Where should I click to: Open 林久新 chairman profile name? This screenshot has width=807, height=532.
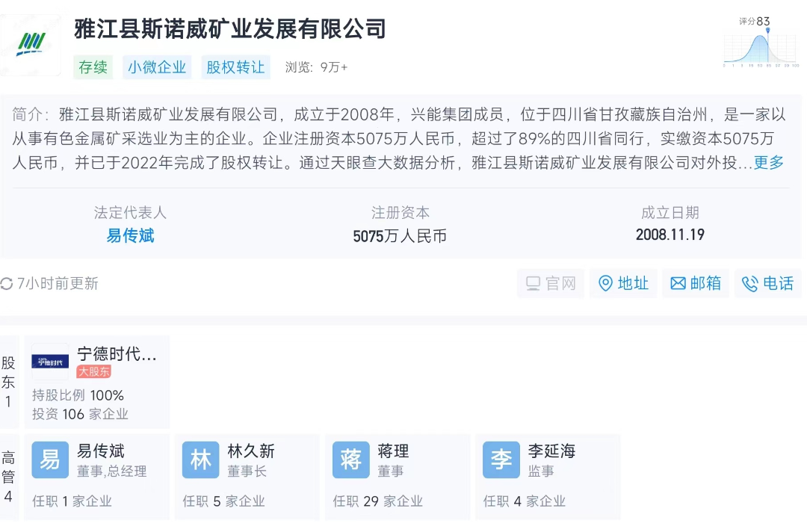tap(251, 451)
